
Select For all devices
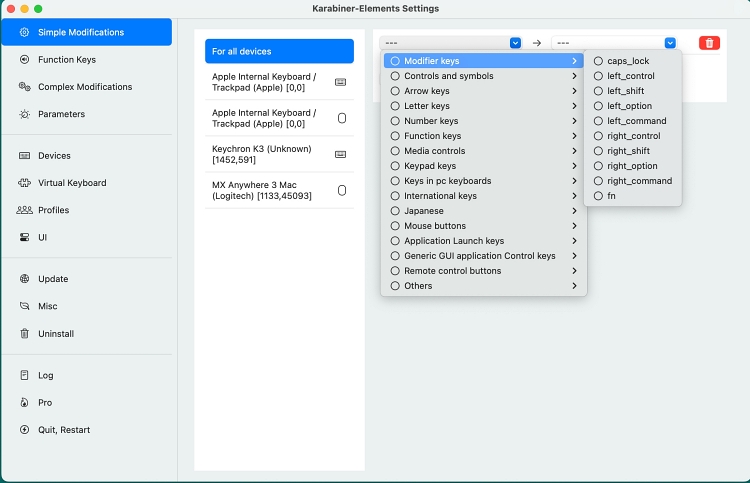click(279, 51)
